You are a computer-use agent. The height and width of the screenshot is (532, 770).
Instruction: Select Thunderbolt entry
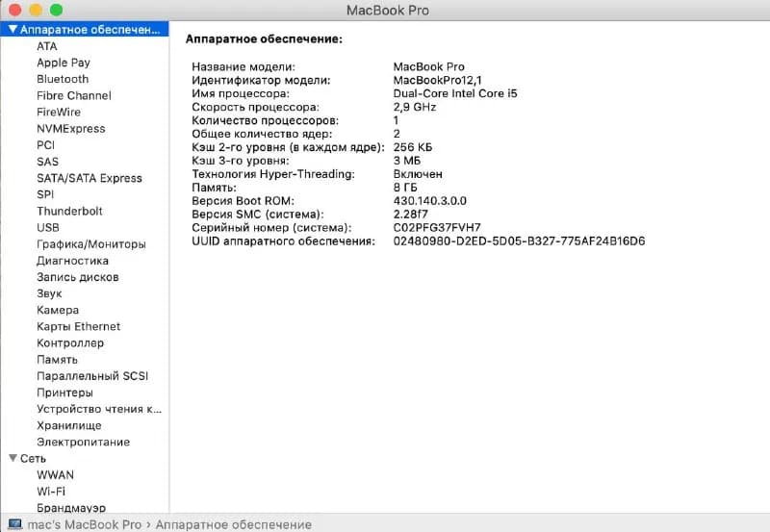tap(69, 211)
